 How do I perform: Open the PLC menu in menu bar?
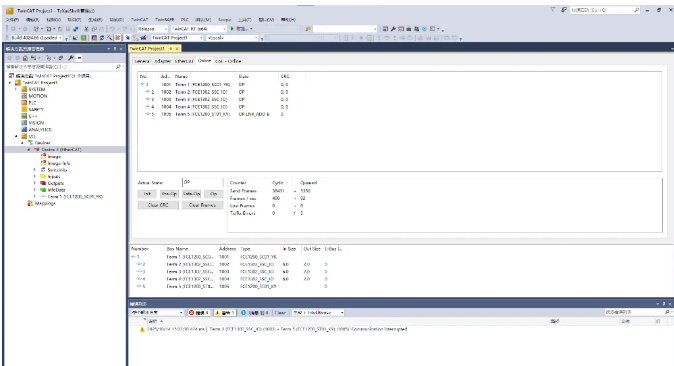pos(184,20)
